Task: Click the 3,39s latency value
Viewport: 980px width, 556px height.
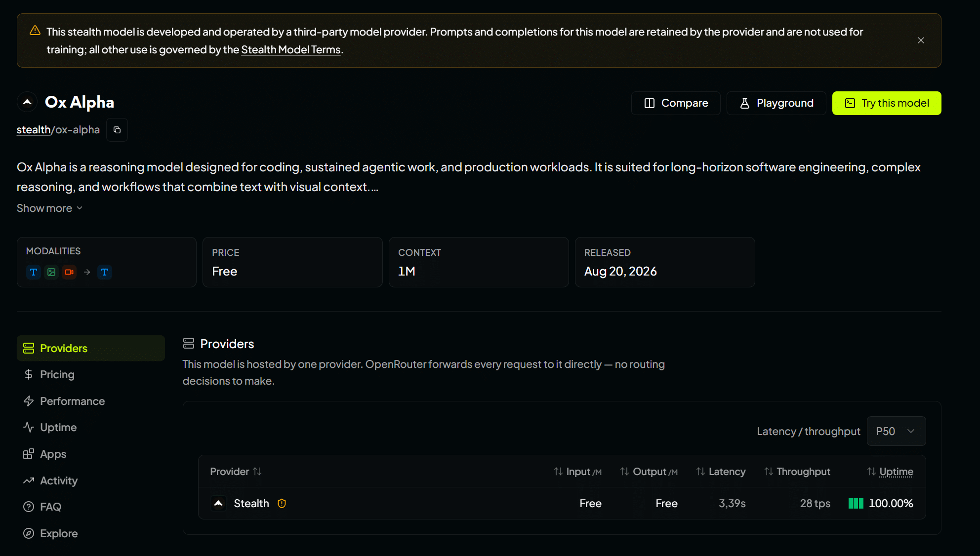Action: [732, 503]
